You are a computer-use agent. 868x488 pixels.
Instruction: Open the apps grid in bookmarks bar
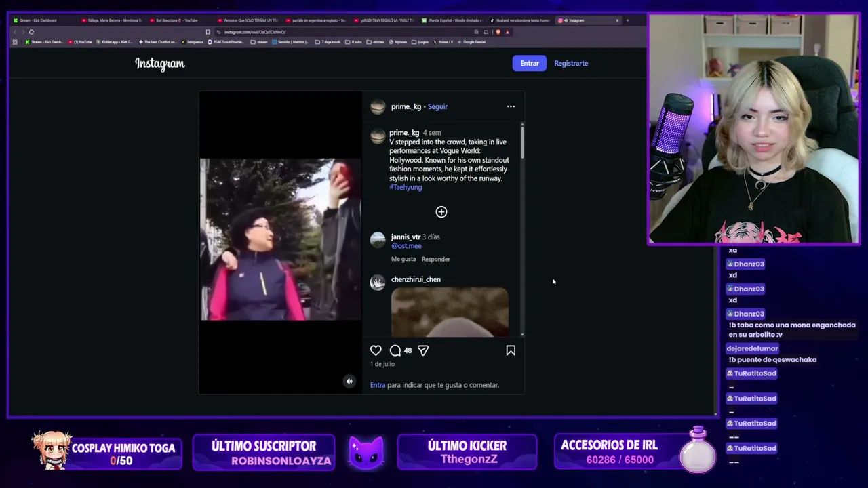click(15, 42)
